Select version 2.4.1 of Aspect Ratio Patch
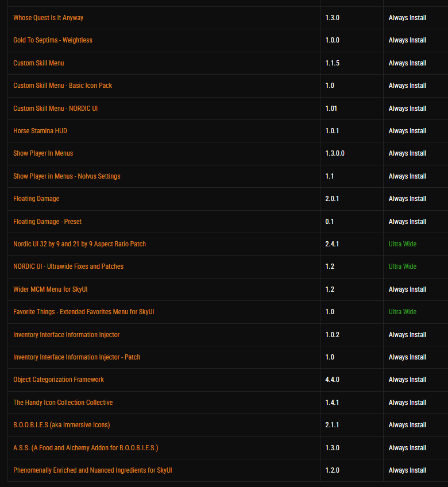 pos(332,244)
